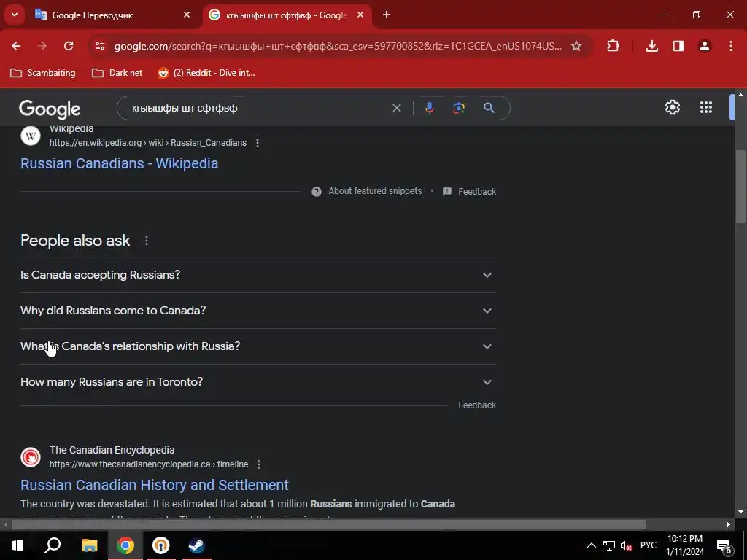Open the Chrome profile avatar
Image resolution: width=747 pixels, height=560 pixels.
tap(705, 46)
